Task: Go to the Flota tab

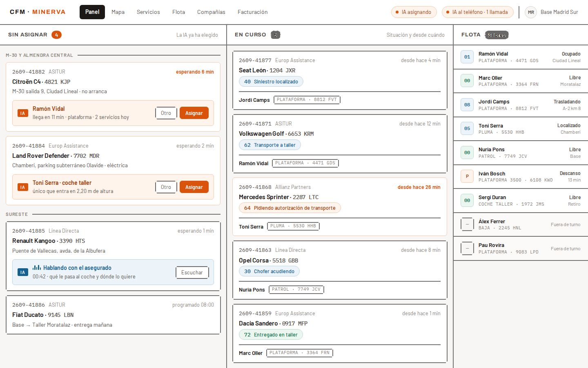Action: 178,12
